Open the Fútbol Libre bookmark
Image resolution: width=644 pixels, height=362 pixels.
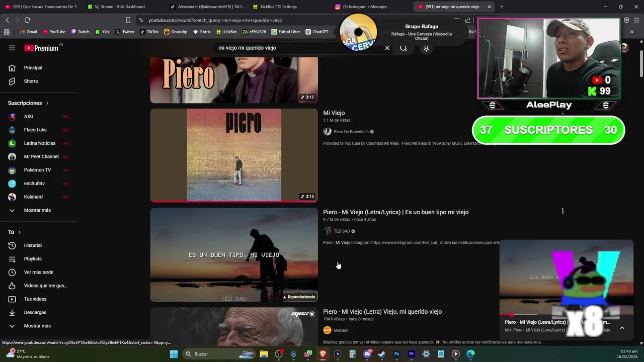(285, 32)
